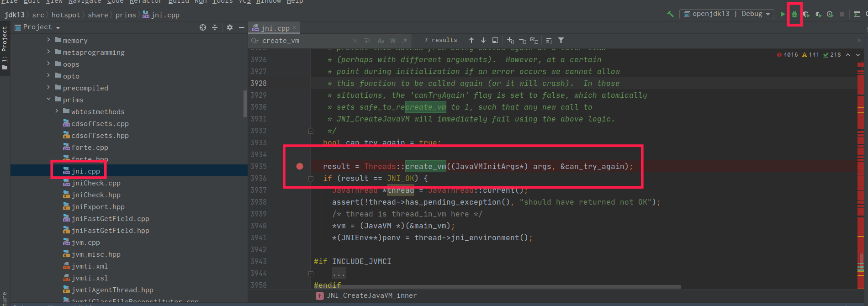Unselect the last occurrence icon
Image resolution: width=868 pixels, height=306 pixels.
[522, 40]
